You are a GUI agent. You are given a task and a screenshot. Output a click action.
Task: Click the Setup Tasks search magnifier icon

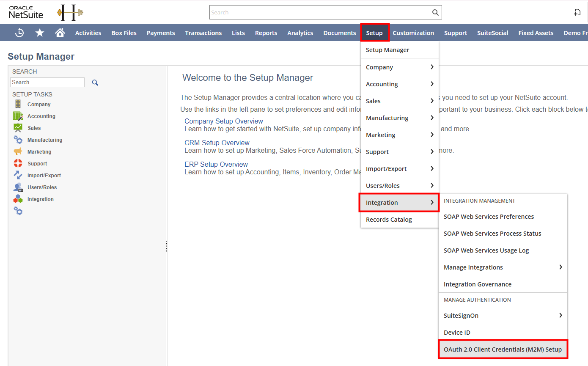(95, 83)
